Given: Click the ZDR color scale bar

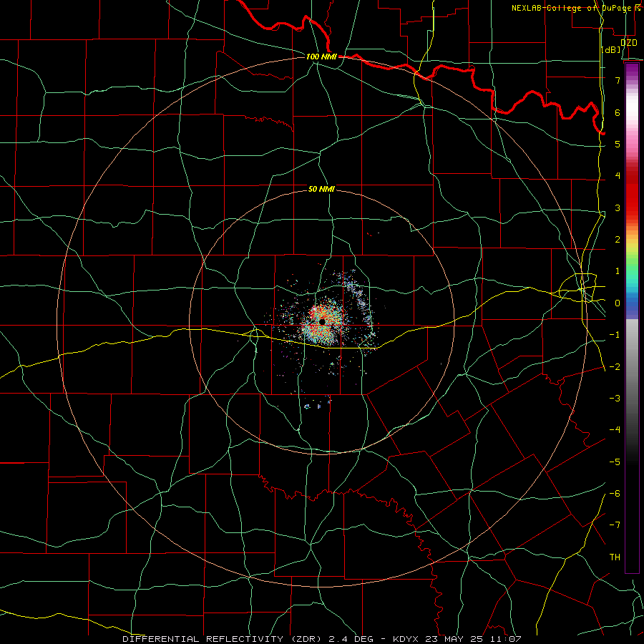Looking at the screenshot, I should pyautogui.click(x=632, y=318).
